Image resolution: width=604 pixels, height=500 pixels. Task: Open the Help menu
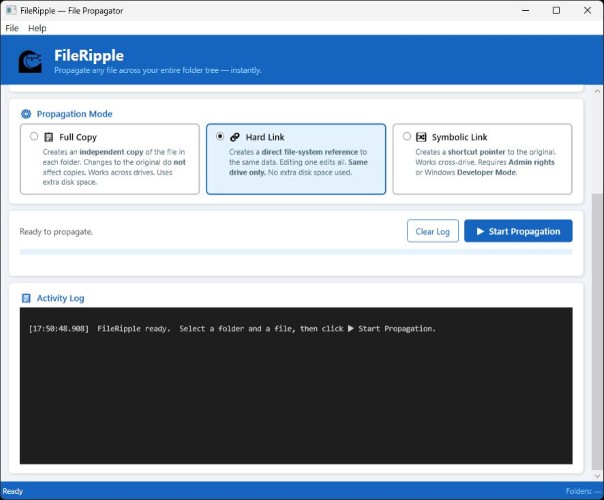pyautogui.click(x=37, y=28)
